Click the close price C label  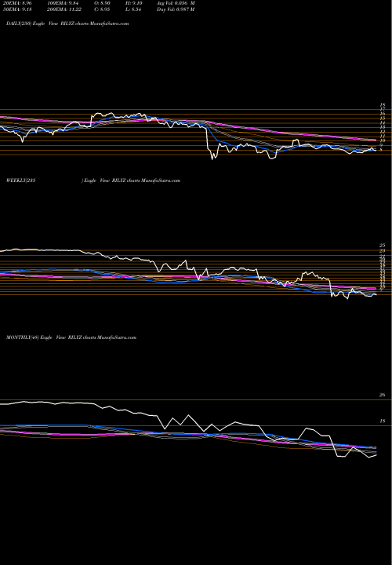tap(103, 9)
